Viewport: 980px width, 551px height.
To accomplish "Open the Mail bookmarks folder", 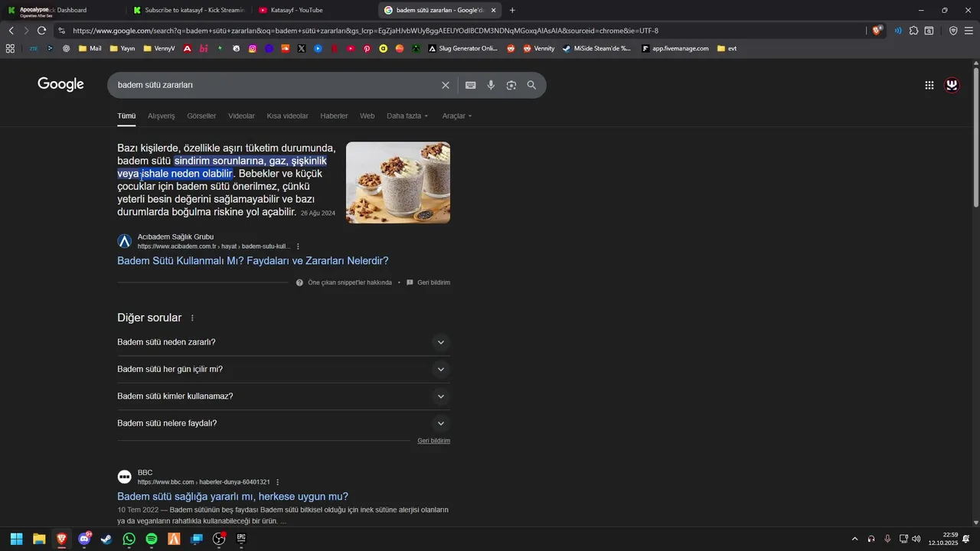I will (x=90, y=48).
